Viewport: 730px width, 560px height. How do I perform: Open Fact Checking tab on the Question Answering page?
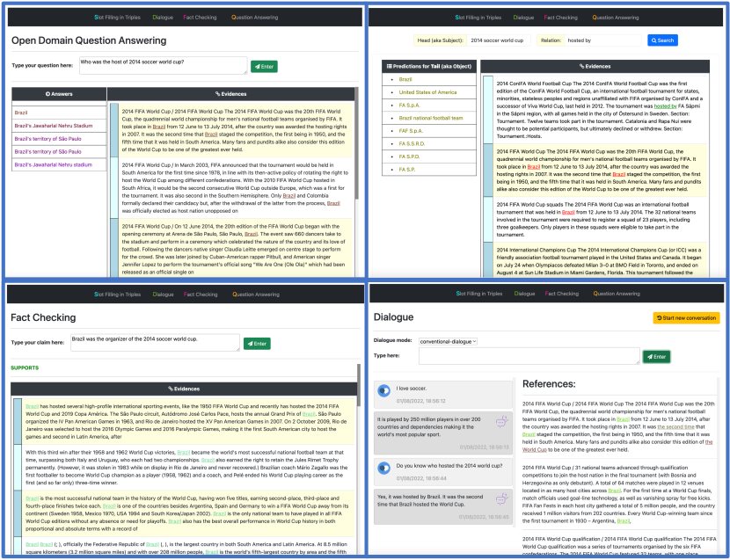click(200, 18)
